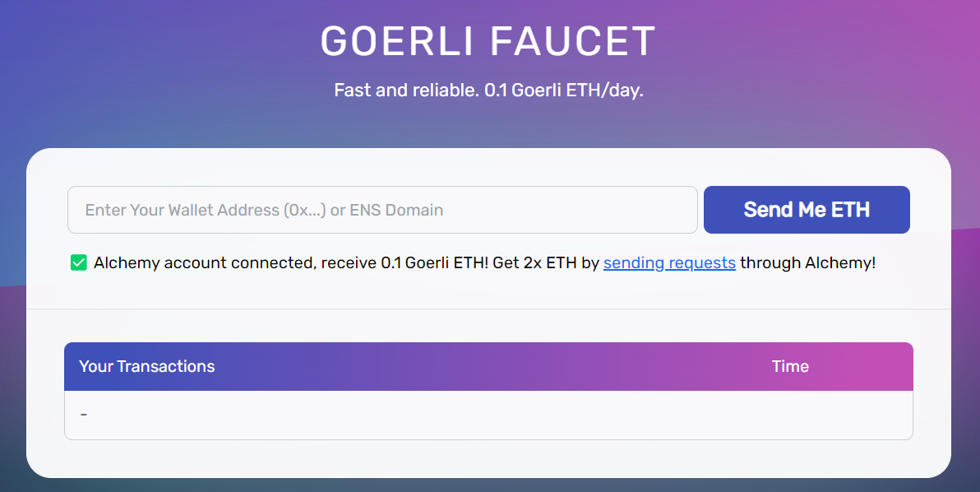Click the Your Transactions column label

click(x=147, y=366)
